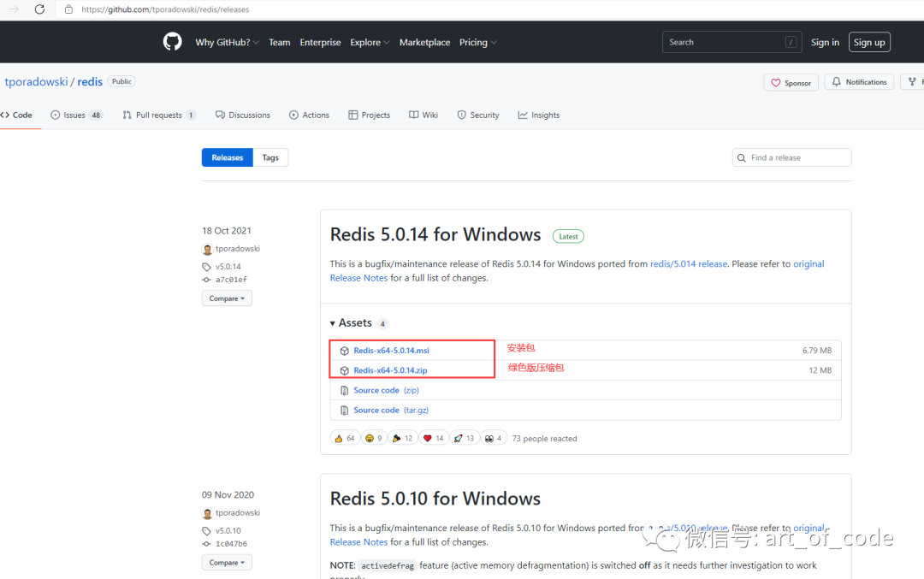This screenshot has width=924, height=579.
Task: Click the Sign up button
Action: coord(868,42)
